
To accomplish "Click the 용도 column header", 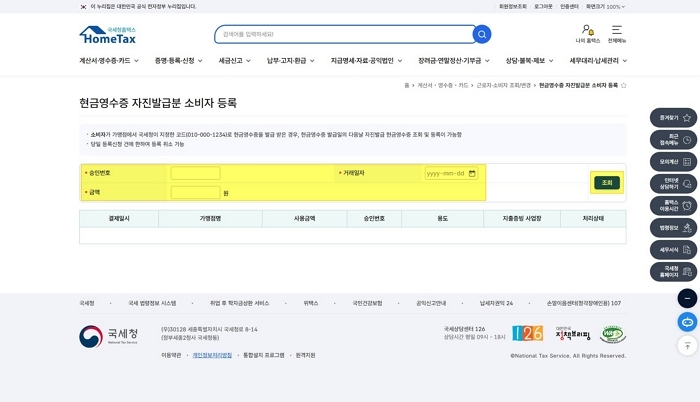I will [x=442, y=218].
